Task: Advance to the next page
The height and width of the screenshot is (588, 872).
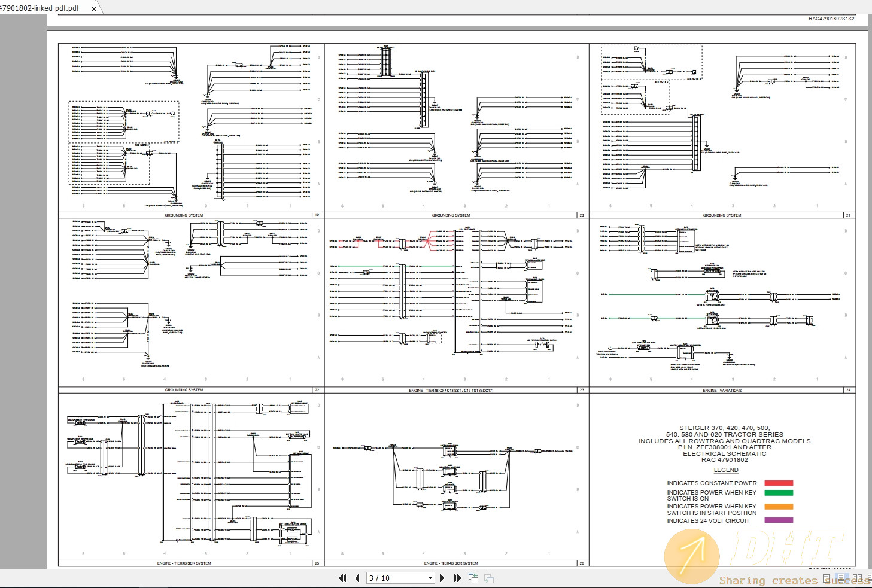Action: pos(442,578)
